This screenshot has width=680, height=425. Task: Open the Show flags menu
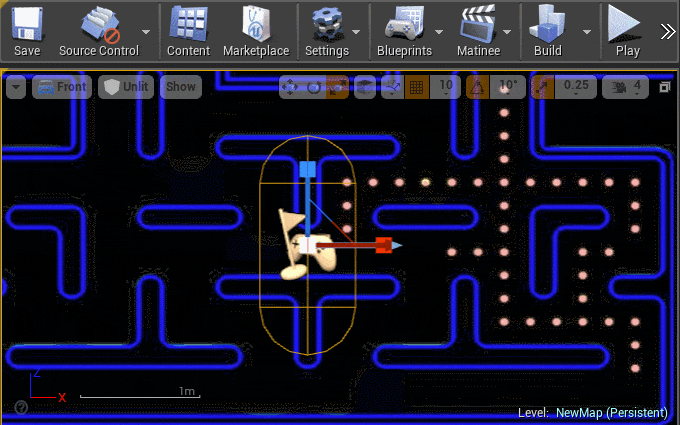[181, 87]
